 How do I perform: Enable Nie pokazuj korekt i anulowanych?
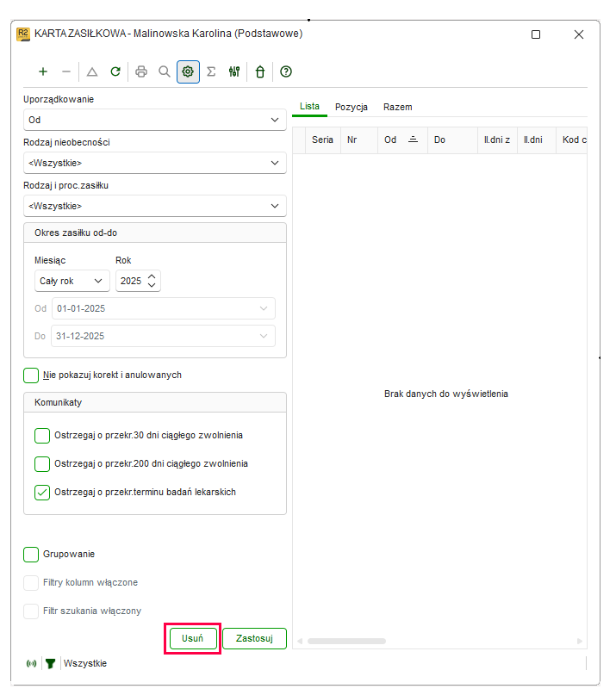[x=31, y=375]
